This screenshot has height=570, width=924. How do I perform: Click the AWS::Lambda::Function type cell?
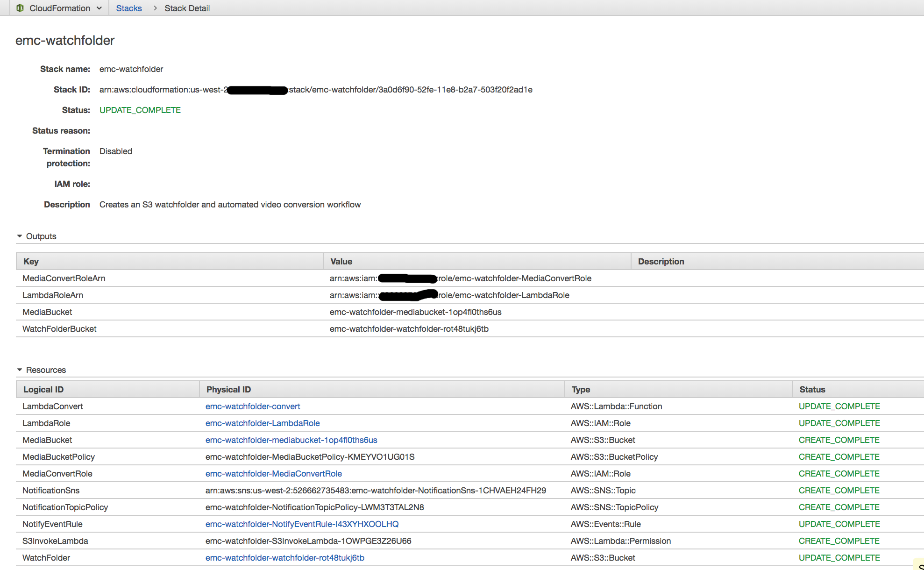(617, 406)
